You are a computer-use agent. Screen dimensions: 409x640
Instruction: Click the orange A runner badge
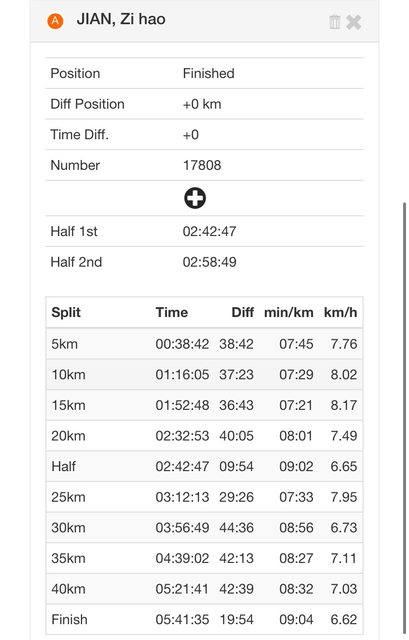click(55, 21)
